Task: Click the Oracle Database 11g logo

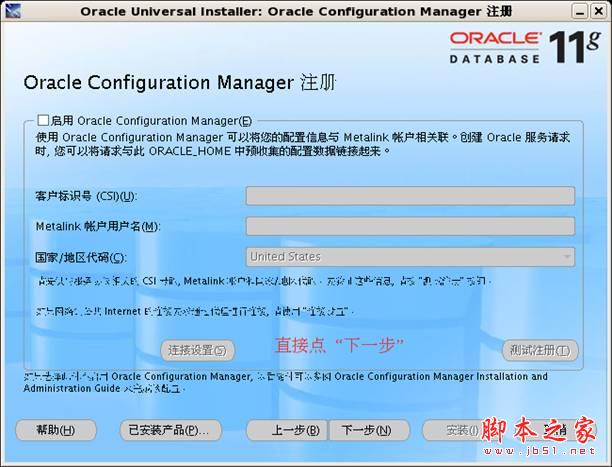Action: (x=525, y=47)
